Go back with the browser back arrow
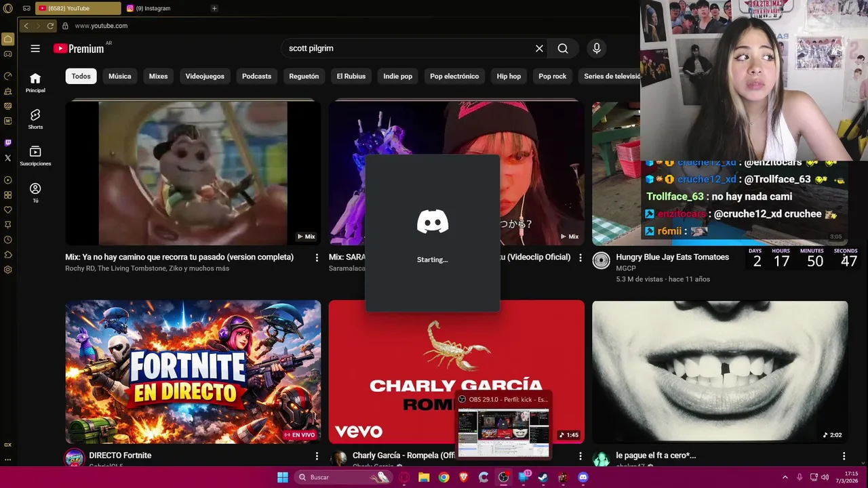 point(26,26)
